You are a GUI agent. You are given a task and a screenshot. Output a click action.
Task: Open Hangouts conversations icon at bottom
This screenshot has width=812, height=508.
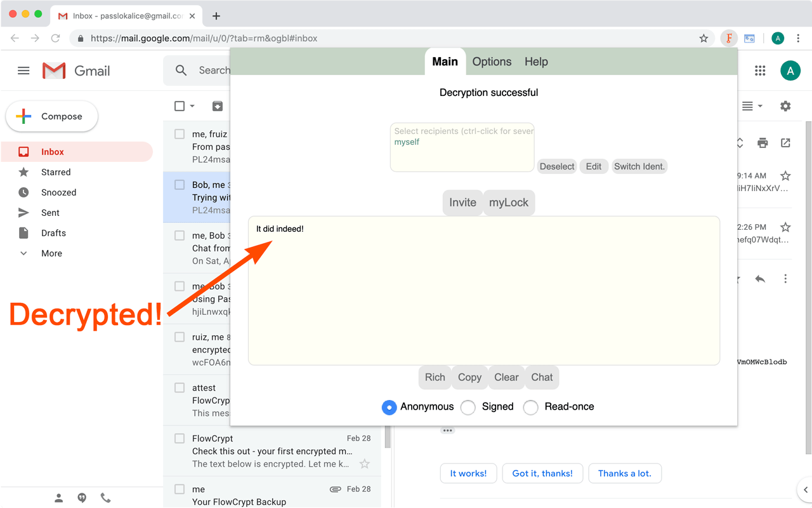[x=82, y=498]
